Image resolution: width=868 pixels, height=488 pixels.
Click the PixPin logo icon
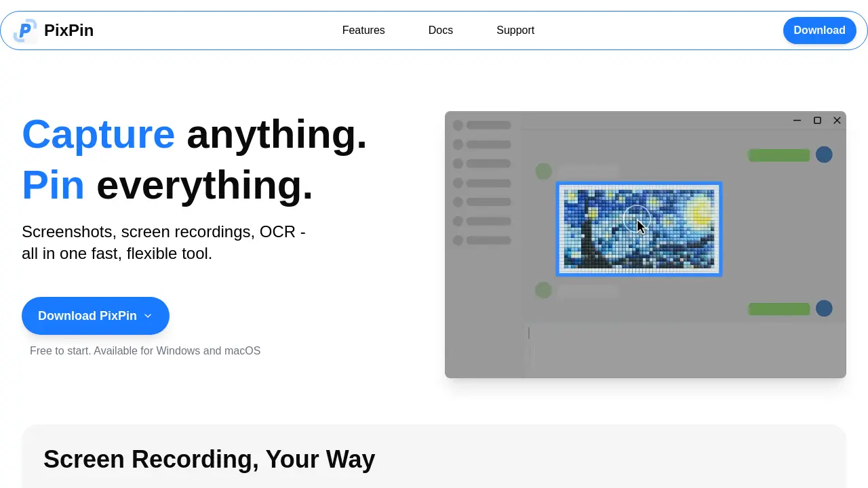point(25,30)
